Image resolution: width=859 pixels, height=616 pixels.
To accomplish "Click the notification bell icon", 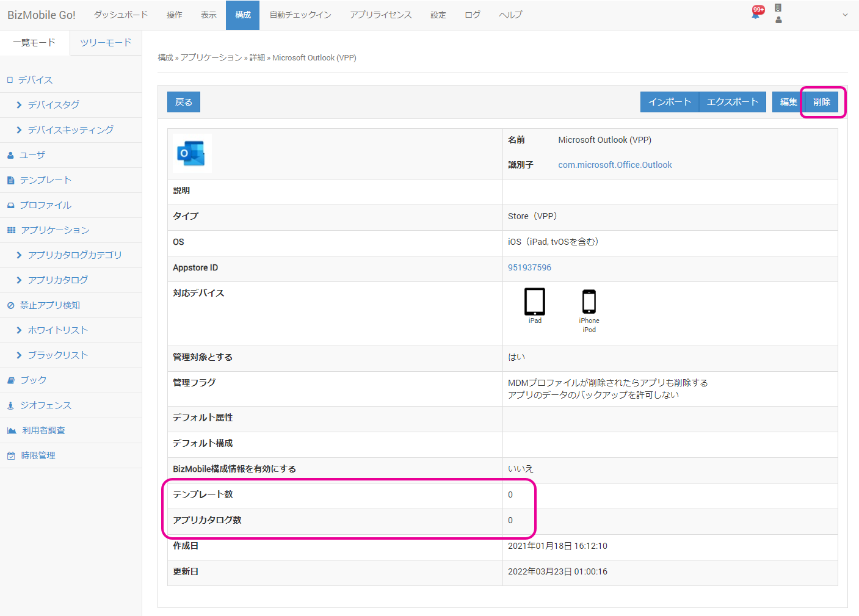I will point(756,13).
